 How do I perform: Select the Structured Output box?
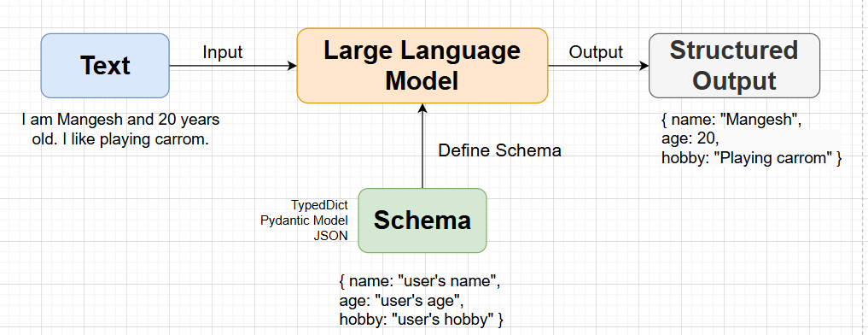click(734, 66)
